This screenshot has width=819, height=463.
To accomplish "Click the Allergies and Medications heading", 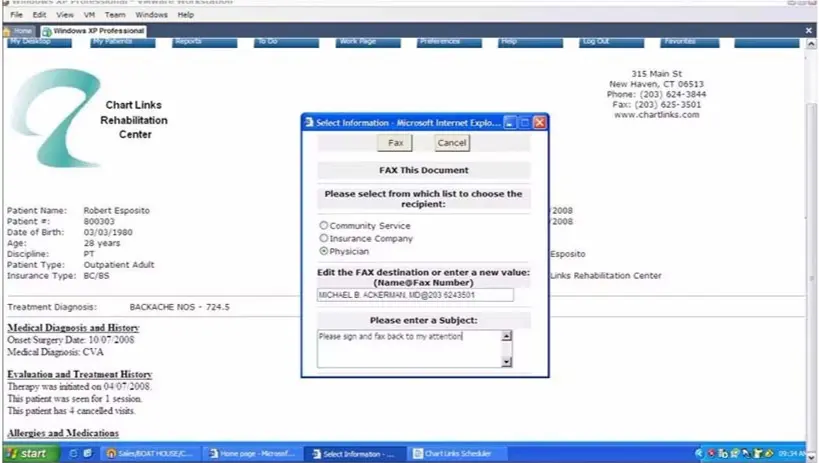I will (x=63, y=433).
